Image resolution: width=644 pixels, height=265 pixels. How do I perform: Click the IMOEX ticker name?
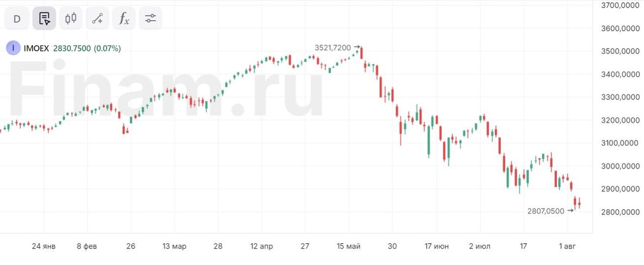(36, 49)
